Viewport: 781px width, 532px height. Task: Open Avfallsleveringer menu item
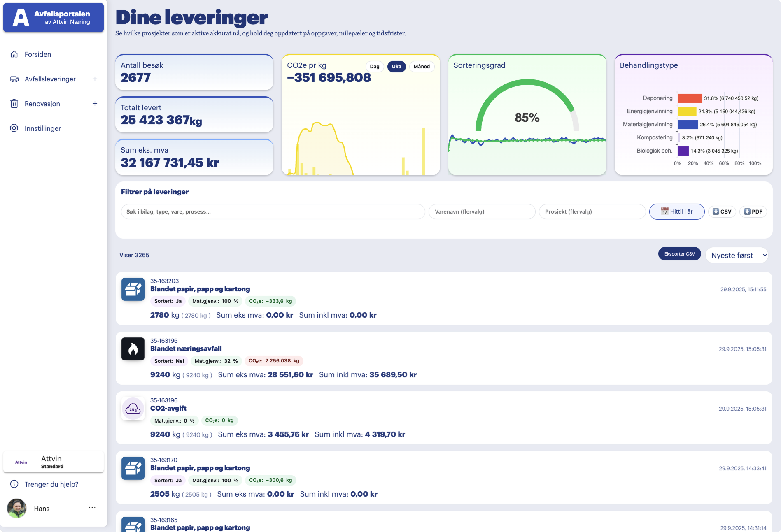pos(50,79)
